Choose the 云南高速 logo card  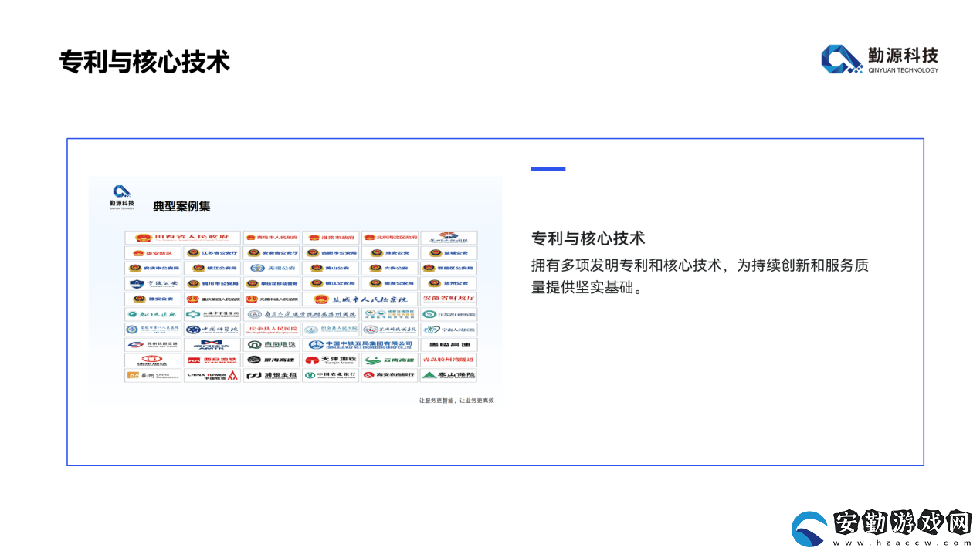pyautogui.click(x=390, y=360)
